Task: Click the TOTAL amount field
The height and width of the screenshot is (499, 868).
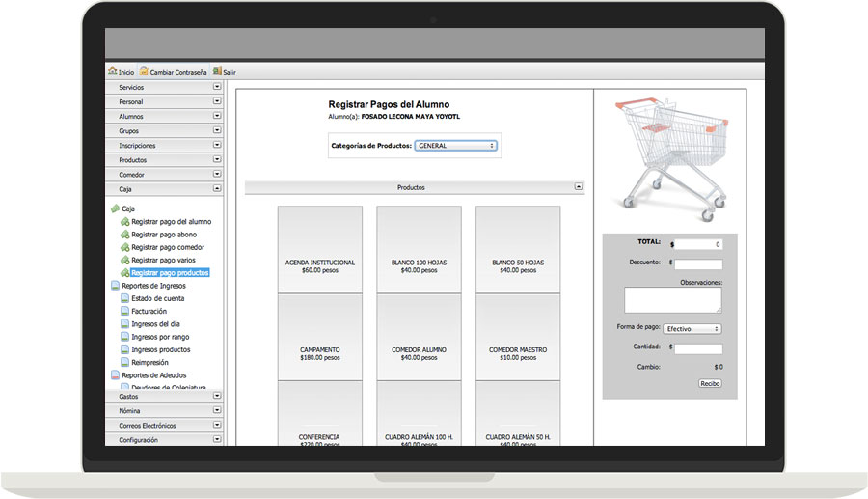Action: click(x=698, y=244)
